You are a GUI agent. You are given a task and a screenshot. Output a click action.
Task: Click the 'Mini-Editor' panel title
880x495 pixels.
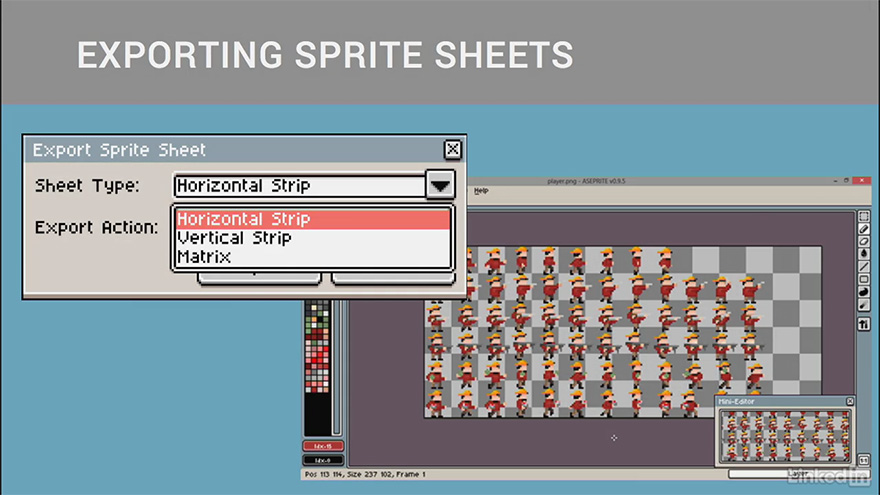tap(736, 401)
